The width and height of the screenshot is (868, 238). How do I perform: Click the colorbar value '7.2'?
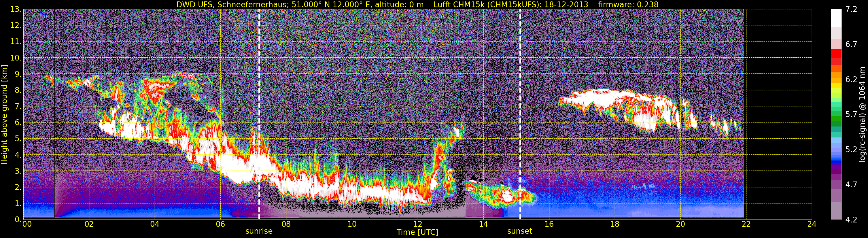(x=851, y=9)
